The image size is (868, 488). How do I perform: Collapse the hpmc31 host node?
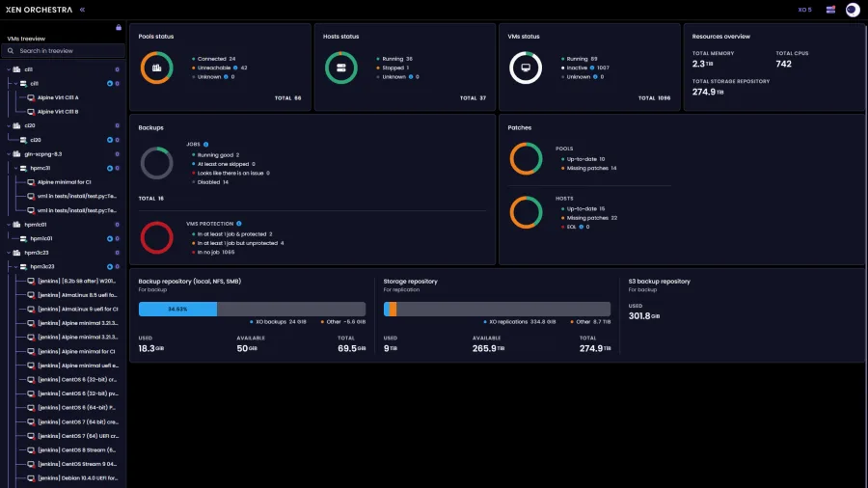point(15,168)
